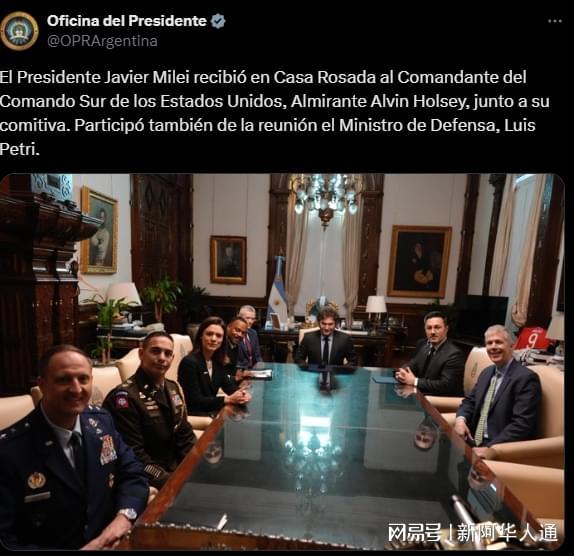Screen dimensions: 574x556
Task: Open the Oficina del Presidente account name
Action: pos(127,21)
